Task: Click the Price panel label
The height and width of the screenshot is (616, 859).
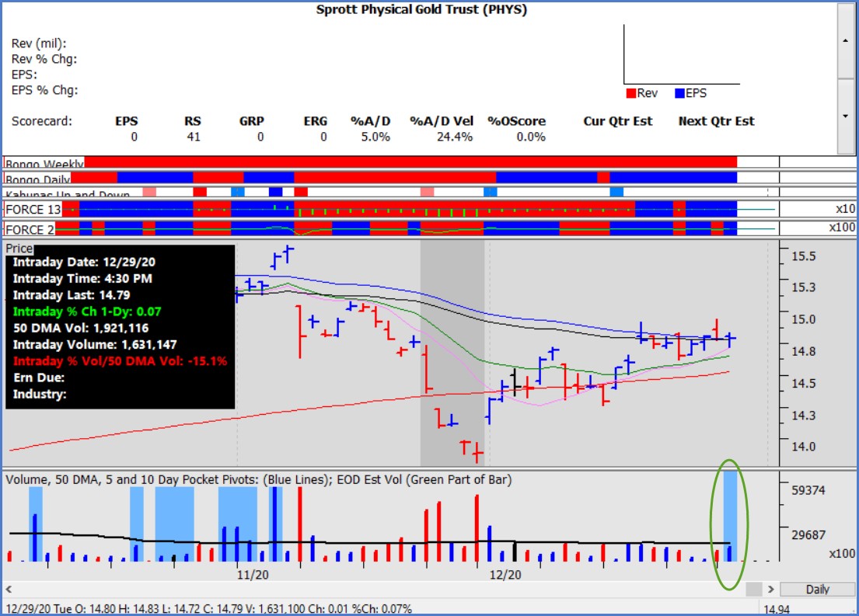Action: [x=20, y=249]
